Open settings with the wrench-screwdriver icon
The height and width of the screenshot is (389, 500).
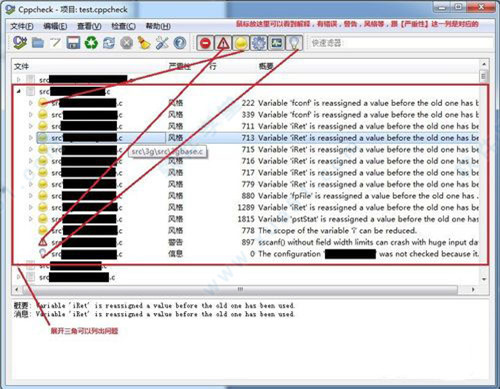[x=162, y=43]
